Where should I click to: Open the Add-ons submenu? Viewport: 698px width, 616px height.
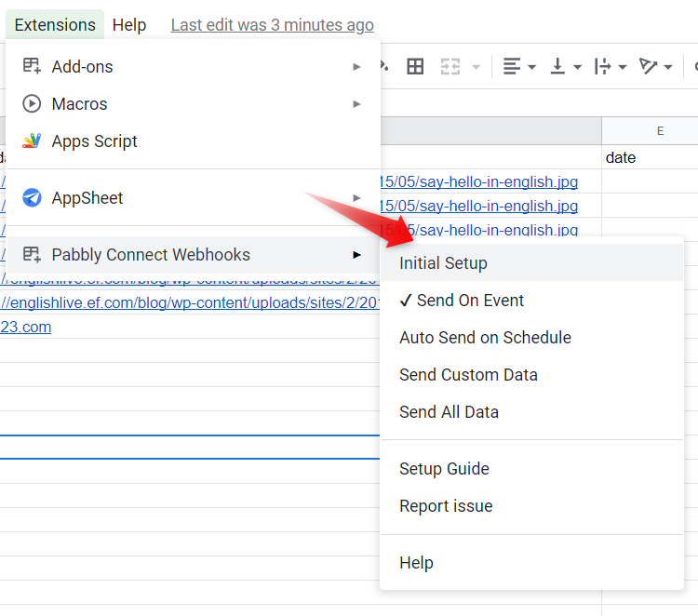click(193, 67)
